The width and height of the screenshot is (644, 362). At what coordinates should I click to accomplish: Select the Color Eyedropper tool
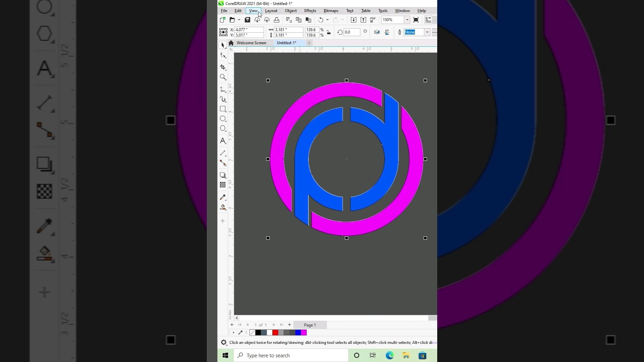(x=223, y=197)
